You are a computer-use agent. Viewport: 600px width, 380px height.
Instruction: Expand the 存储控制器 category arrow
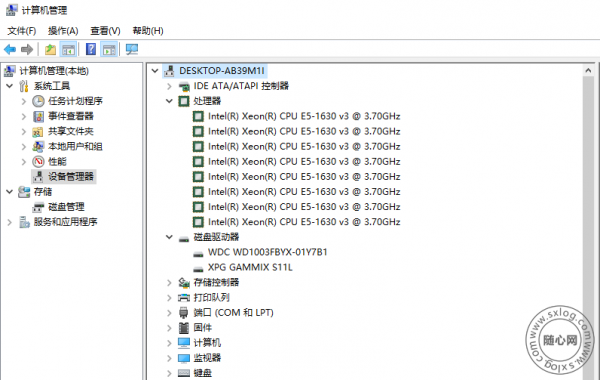pos(169,282)
